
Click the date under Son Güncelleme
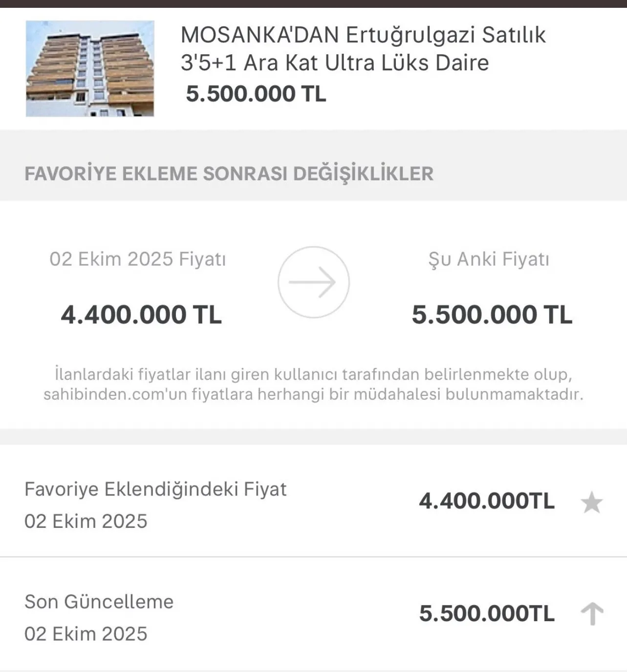point(86,633)
